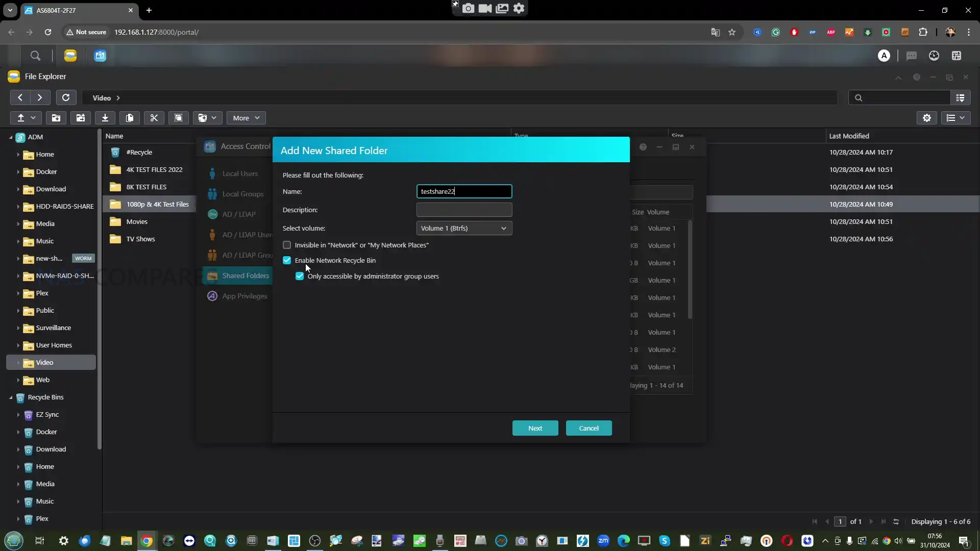Click the copy files icon in toolbar

129,118
